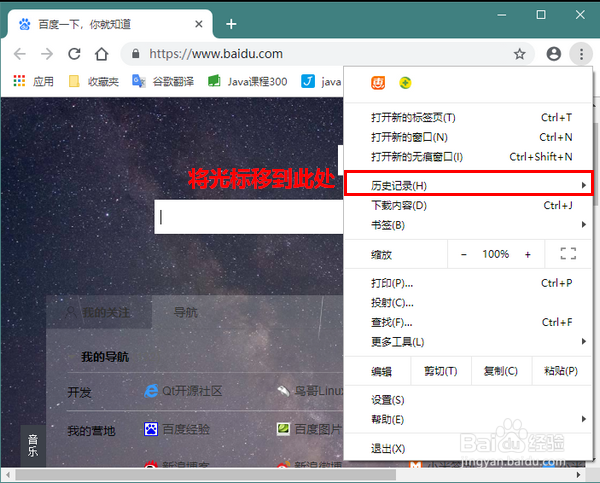Screen dimensions: 600x483
Task: Decrease zoom with the minus button
Action: tap(464, 254)
